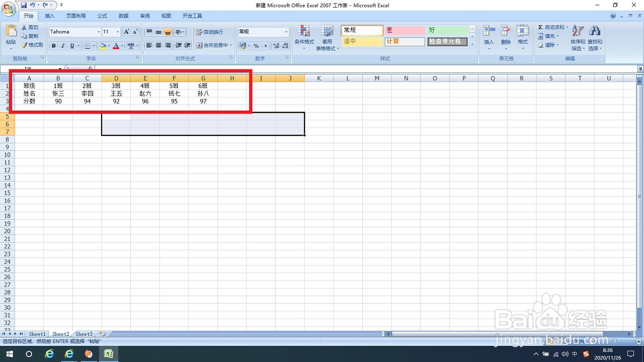Viewport: 644px width, 362px height.
Task: Set bottom vertical alignment
Action: [168, 32]
